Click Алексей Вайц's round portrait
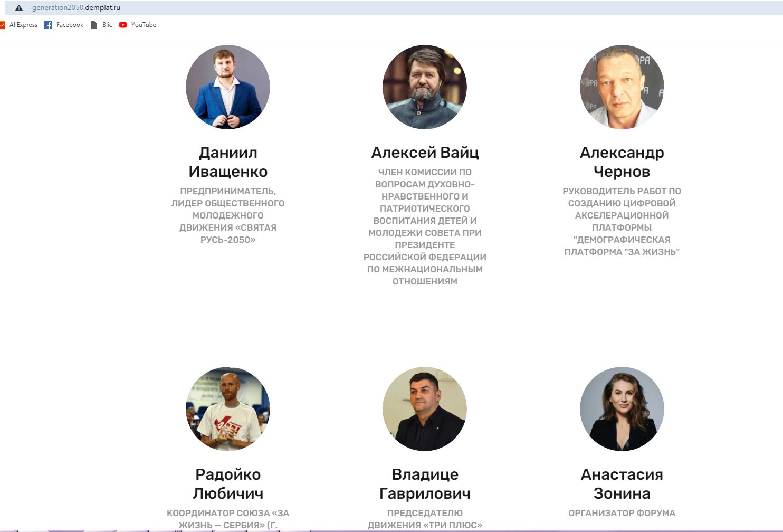 (425, 87)
